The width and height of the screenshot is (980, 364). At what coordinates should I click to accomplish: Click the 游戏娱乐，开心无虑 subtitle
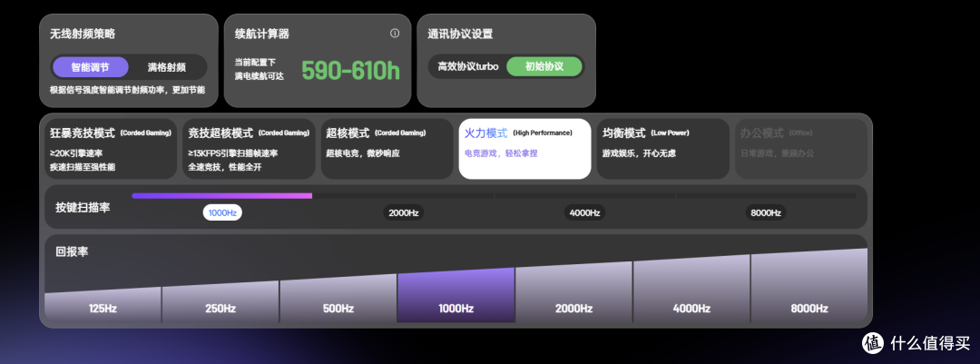(x=640, y=153)
